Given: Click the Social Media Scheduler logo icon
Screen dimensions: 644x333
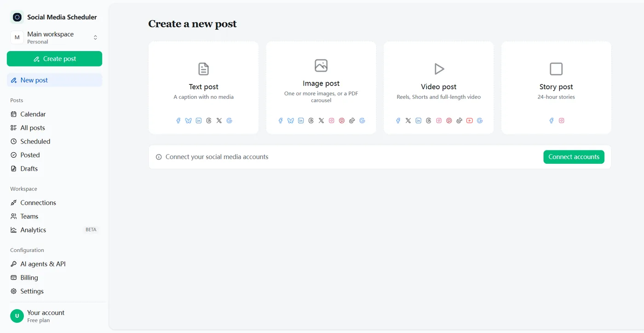Looking at the screenshot, I should [17, 17].
